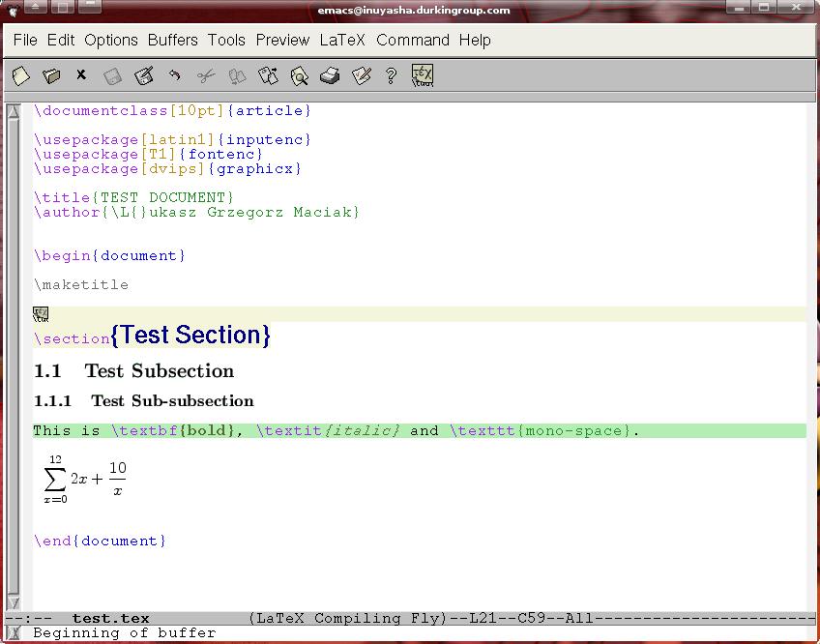The image size is (820, 644).
Task: Click the TeX preview toolbar icon
Action: tap(423, 75)
